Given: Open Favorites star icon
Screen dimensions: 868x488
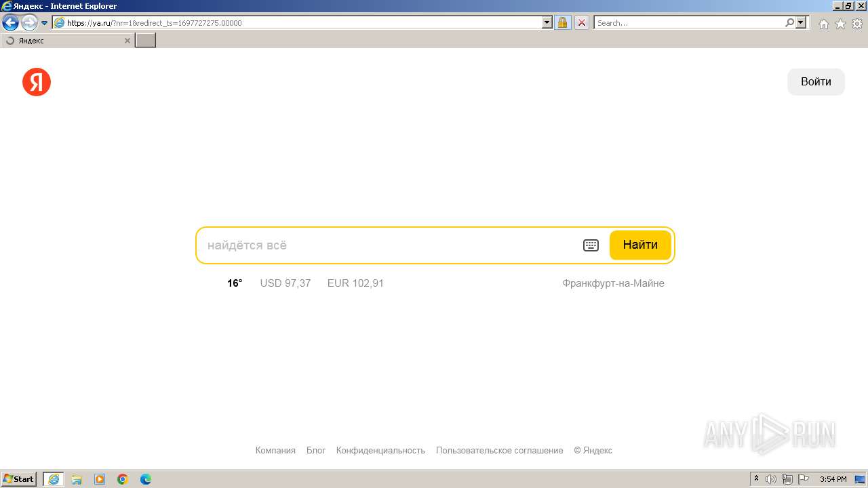Looking at the screenshot, I should pyautogui.click(x=840, y=24).
